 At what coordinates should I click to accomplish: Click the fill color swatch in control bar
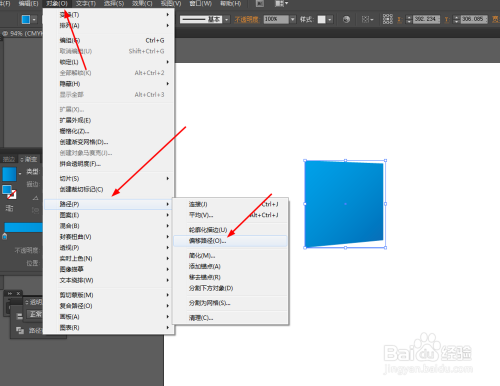[x=26, y=19]
